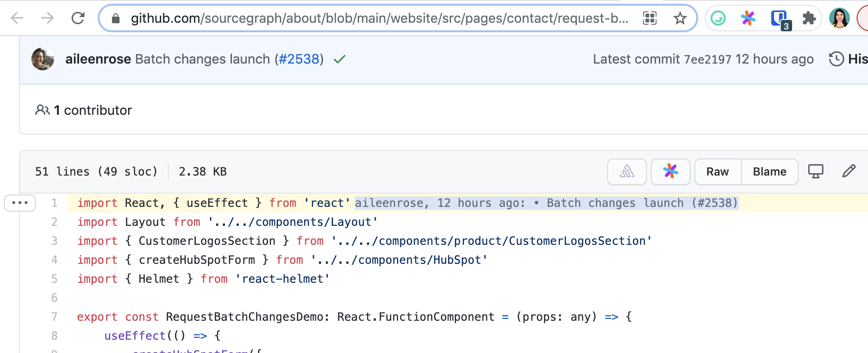Open aileenrose's avatar in commit header
The image size is (868, 353).
pos(43,59)
